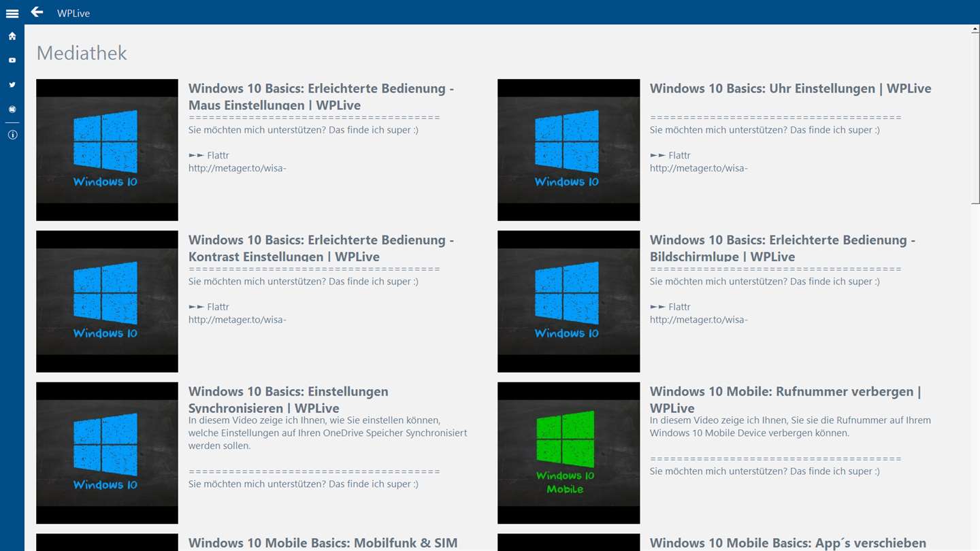Click 'Sie möchten mich unterstützen?' in Maus card
This screenshot has height=551, width=980.
coord(304,130)
